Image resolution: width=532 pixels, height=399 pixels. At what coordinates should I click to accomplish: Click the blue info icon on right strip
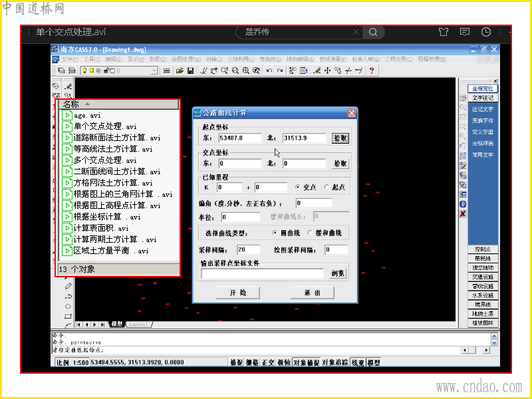463,204
